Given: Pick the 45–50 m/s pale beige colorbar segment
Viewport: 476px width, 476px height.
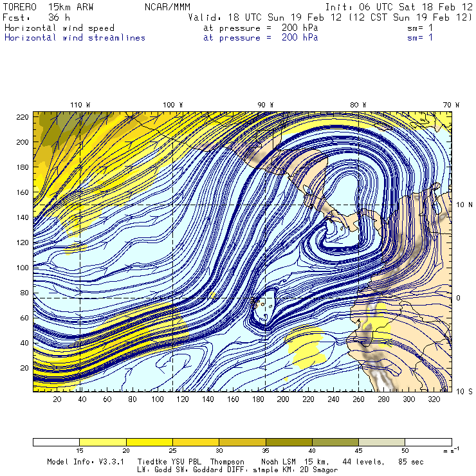Looking at the screenshot, I should [382, 442].
